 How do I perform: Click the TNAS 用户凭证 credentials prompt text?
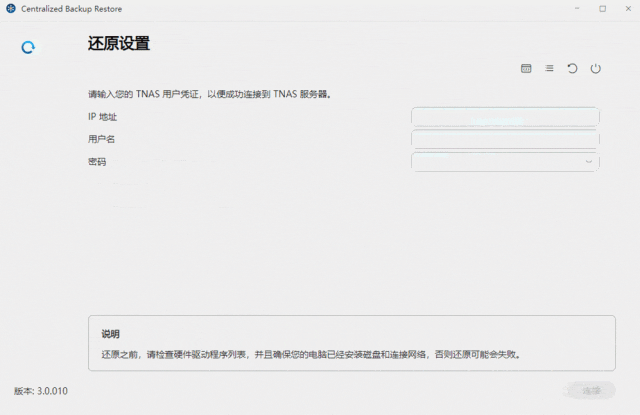[210, 94]
